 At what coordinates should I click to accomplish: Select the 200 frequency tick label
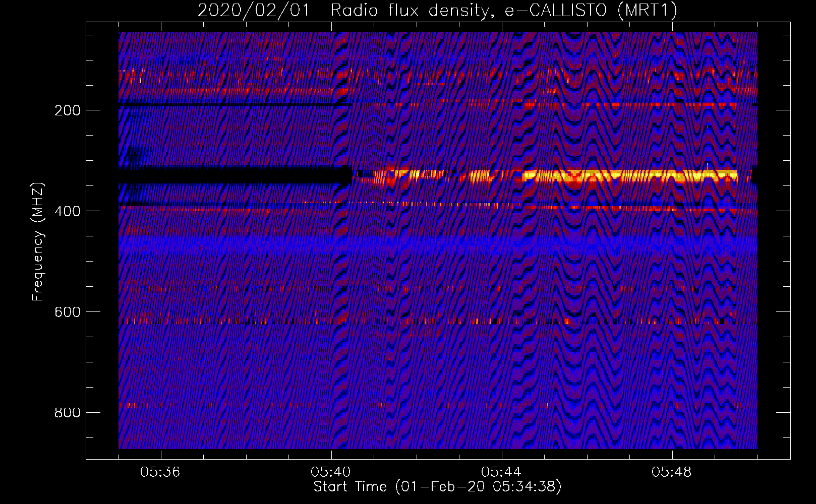(x=68, y=110)
